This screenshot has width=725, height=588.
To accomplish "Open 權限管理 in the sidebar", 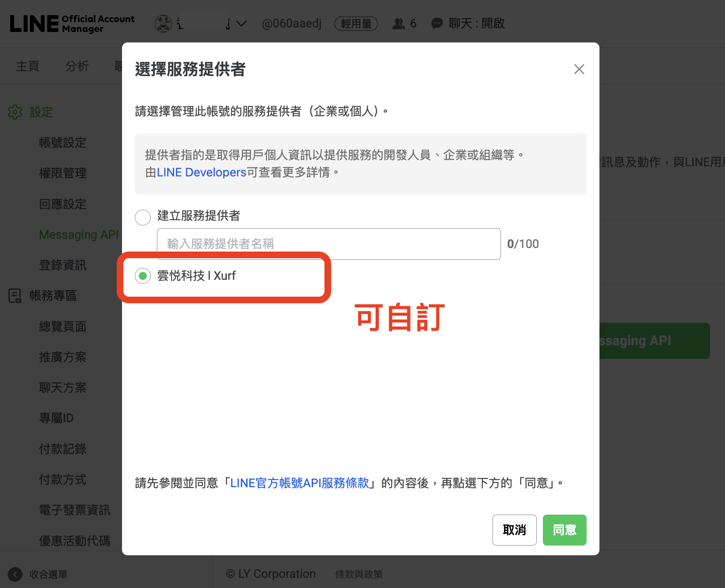I will pos(63,173).
